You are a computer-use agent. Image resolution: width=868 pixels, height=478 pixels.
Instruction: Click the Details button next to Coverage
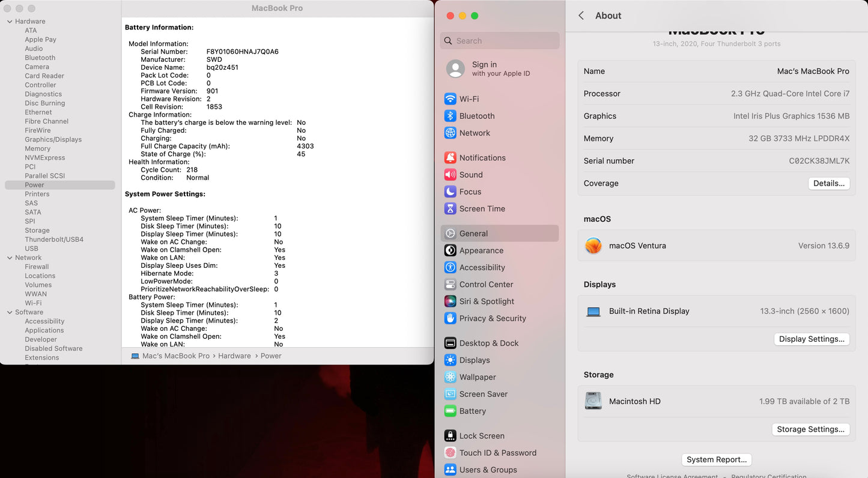pos(829,183)
